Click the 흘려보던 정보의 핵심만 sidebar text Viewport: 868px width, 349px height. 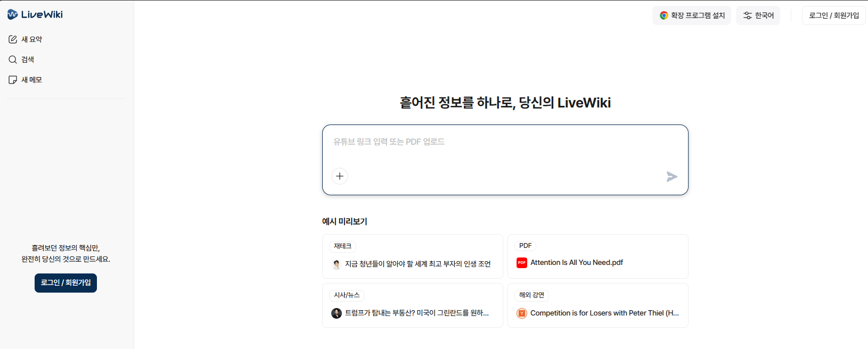point(65,248)
